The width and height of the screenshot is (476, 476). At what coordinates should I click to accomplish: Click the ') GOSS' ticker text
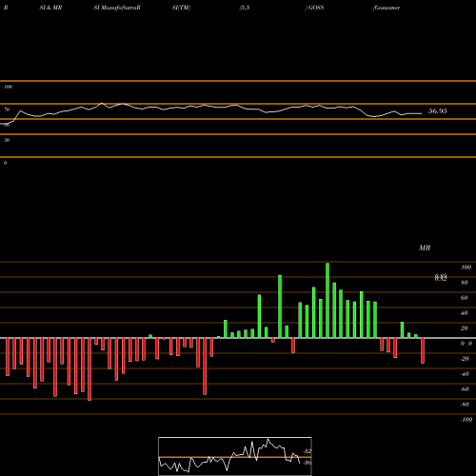(x=314, y=8)
